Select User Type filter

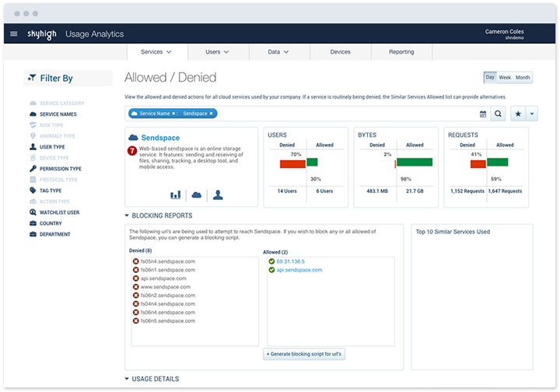point(47,147)
